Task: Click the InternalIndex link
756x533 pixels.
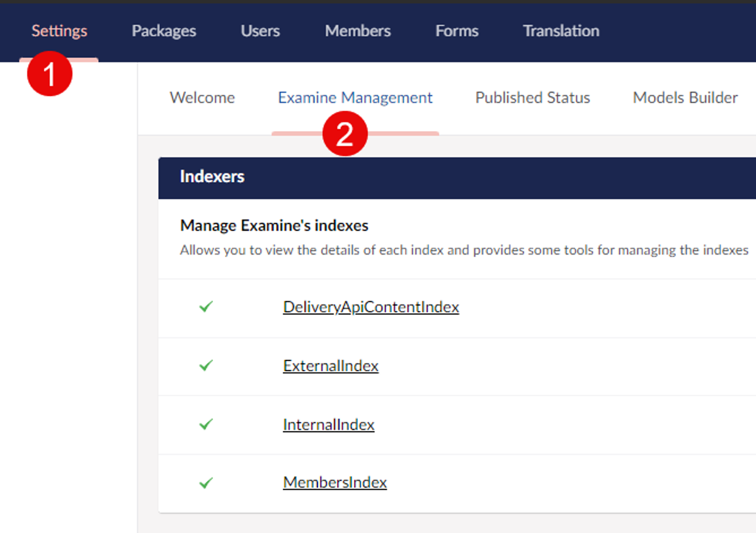Action: pyautogui.click(x=328, y=425)
